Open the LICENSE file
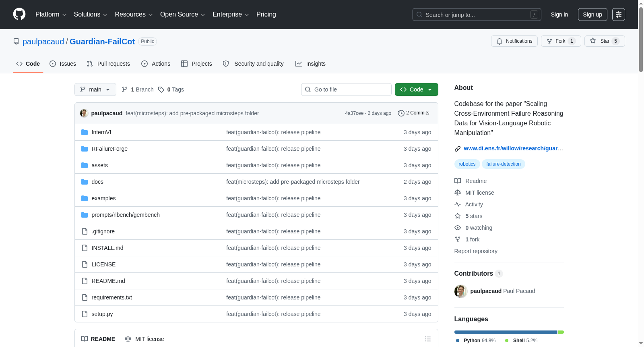The image size is (644, 347). [x=103, y=264]
